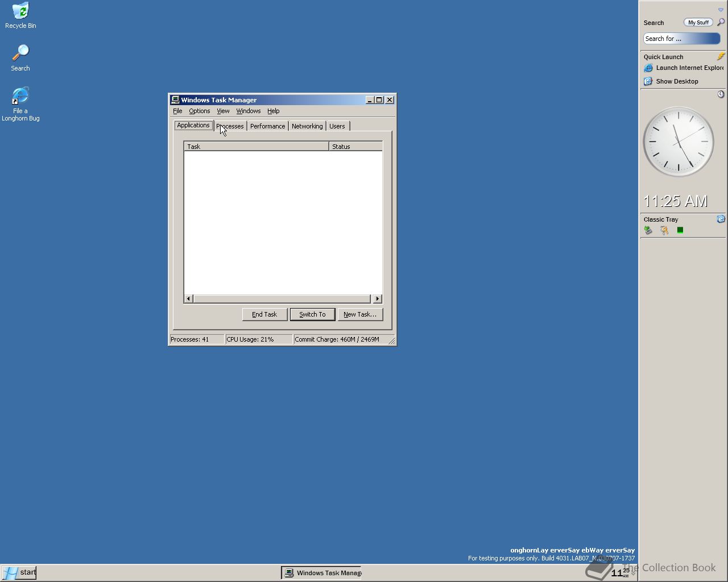Click the Status column header
The width and height of the screenshot is (728, 582).
tap(355, 147)
